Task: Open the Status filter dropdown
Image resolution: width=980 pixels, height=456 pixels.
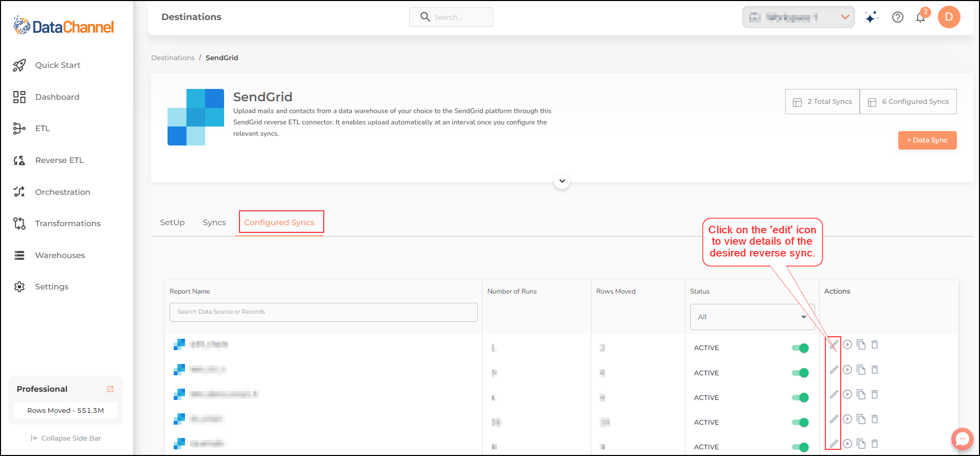Action: point(752,317)
